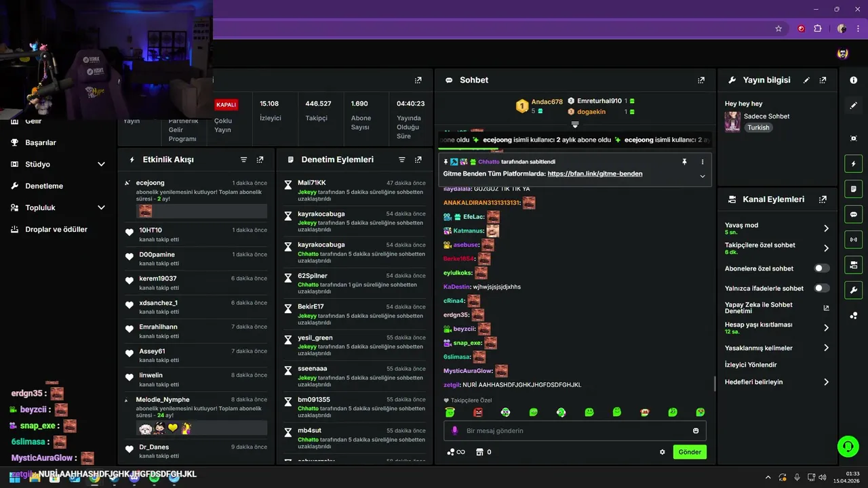Open the emoji picker in message box
The height and width of the screenshot is (488, 868).
pos(696,431)
